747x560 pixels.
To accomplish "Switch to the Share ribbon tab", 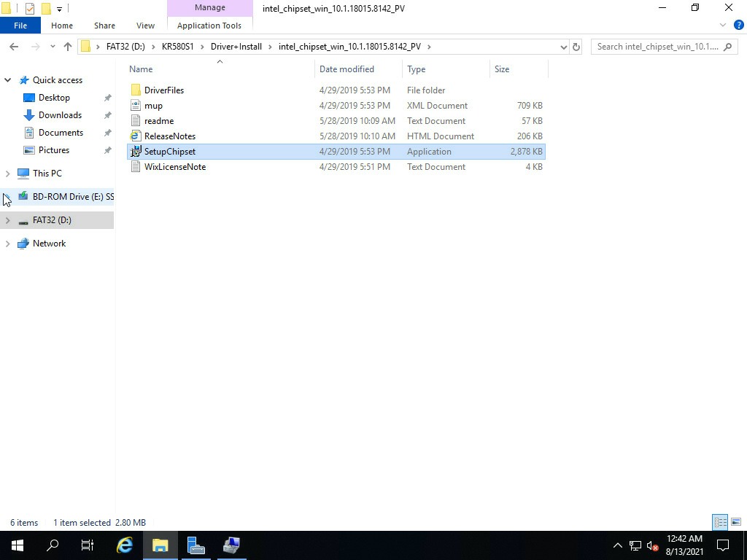I will point(104,26).
